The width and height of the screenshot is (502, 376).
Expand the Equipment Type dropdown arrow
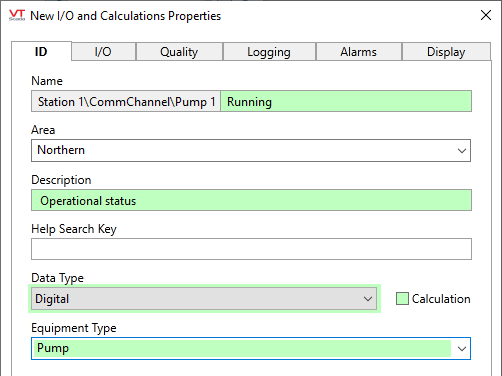coord(462,349)
